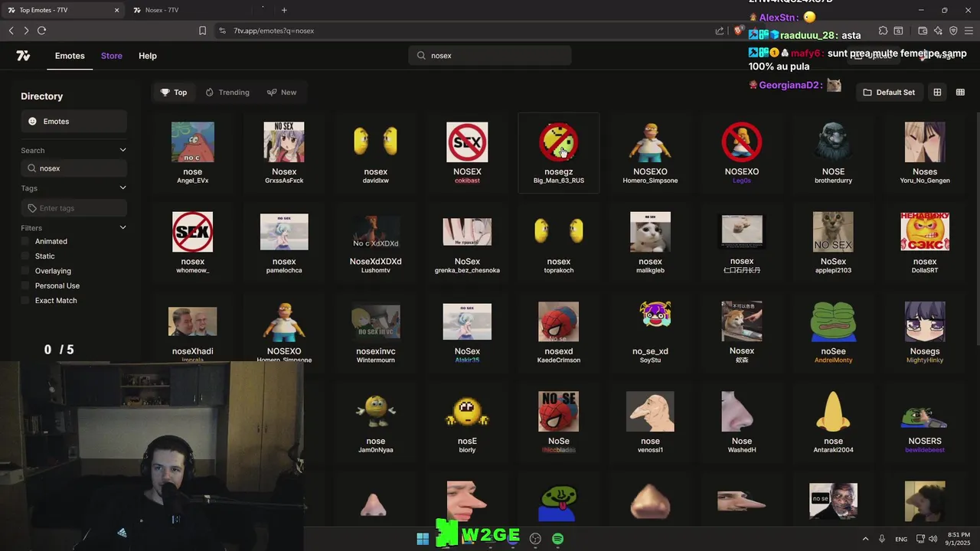Open the Leo AI sparkle icon
Image resolution: width=980 pixels, height=551 pixels.
click(x=938, y=31)
